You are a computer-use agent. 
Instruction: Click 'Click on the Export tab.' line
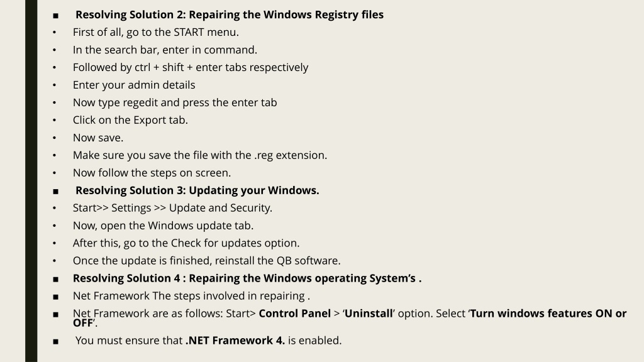(130, 120)
